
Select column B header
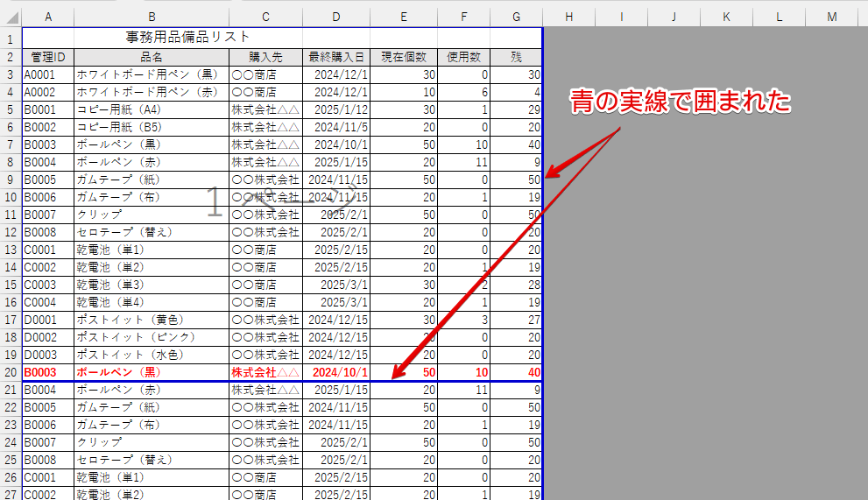[152, 18]
